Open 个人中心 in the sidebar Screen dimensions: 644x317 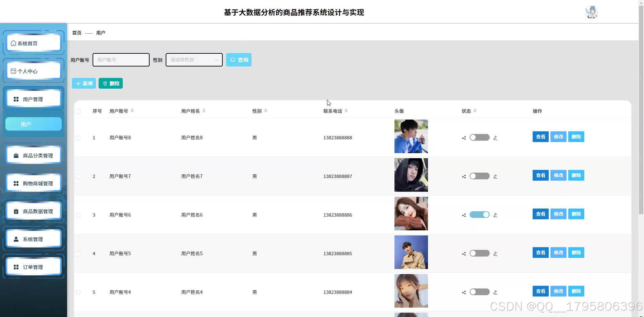coord(34,71)
